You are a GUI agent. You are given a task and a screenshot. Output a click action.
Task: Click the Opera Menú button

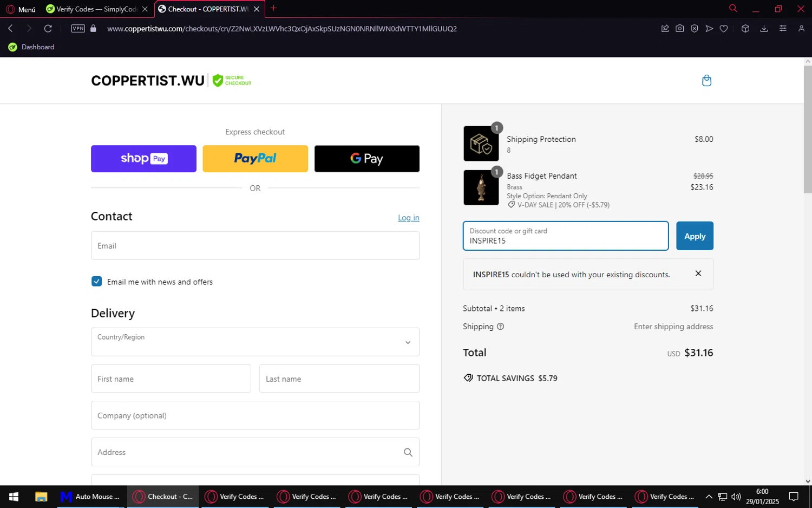pos(21,9)
